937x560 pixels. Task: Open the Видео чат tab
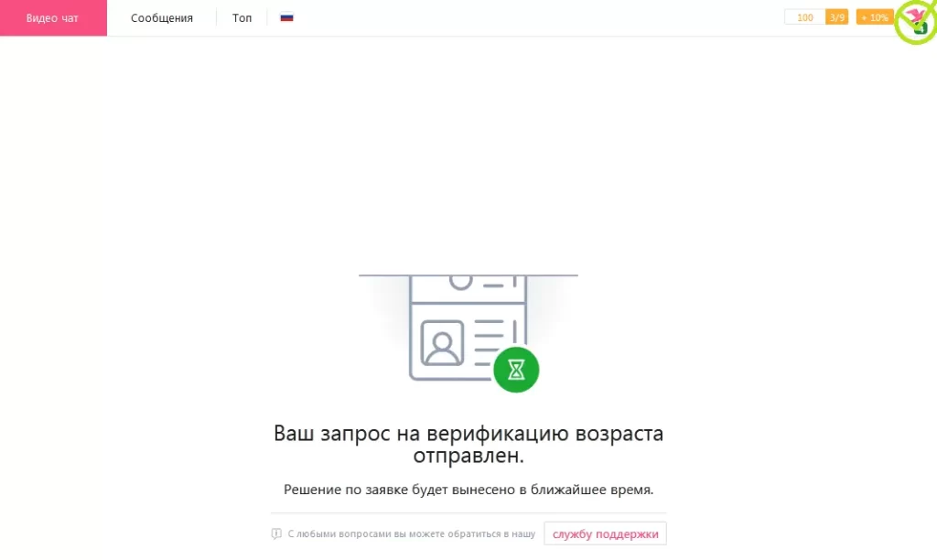click(x=53, y=18)
